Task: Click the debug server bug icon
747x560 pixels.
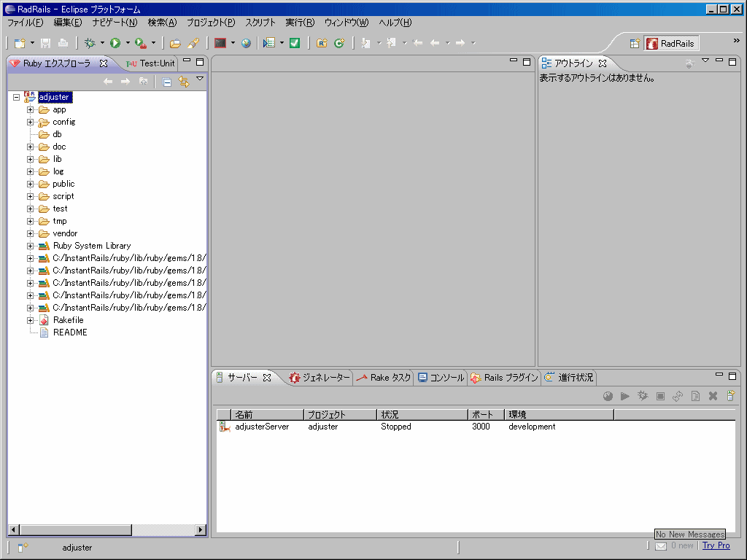Action: point(643,396)
